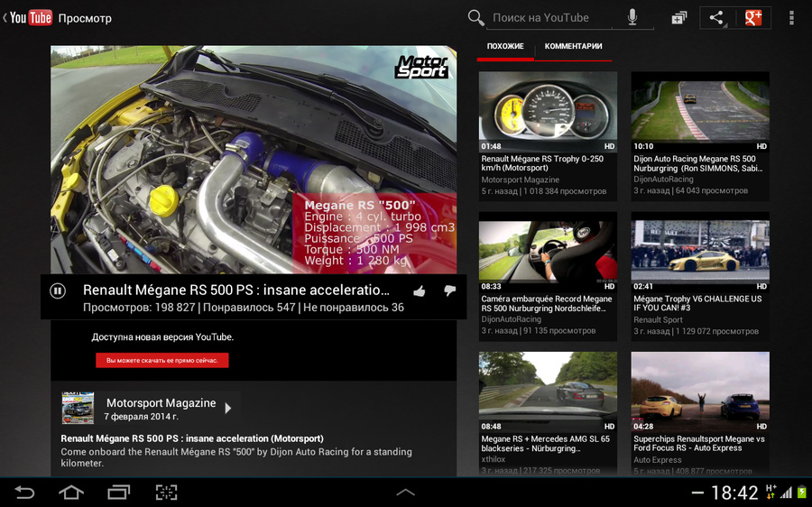This screenshot has height=507, width=812.
Task: Click the search magnifier icon
Action: click(x=475, y=18)
